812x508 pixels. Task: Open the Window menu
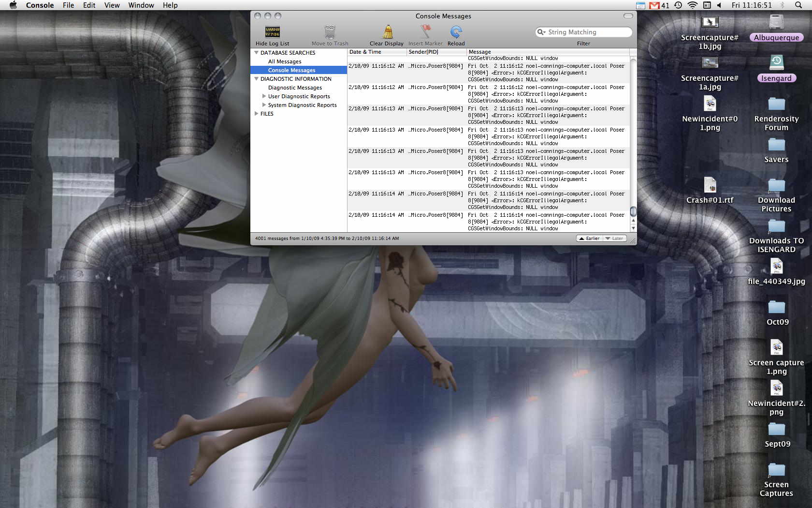pos(141,5)
